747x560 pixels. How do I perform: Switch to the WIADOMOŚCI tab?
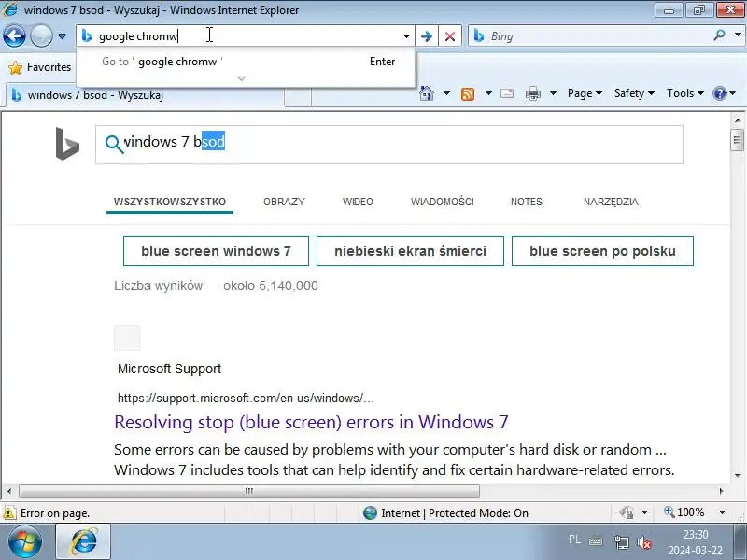click(442, 202)
